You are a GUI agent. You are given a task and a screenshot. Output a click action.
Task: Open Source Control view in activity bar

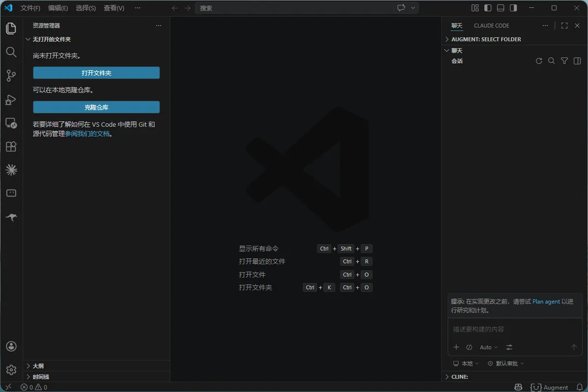coord(11,76)
